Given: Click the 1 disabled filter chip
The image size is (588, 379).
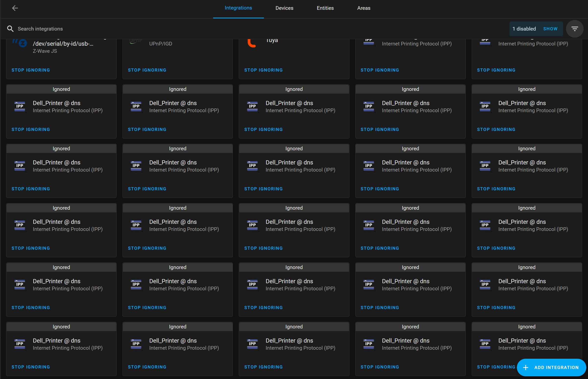Looking at the screenshot, I should (x=524, y=29).
